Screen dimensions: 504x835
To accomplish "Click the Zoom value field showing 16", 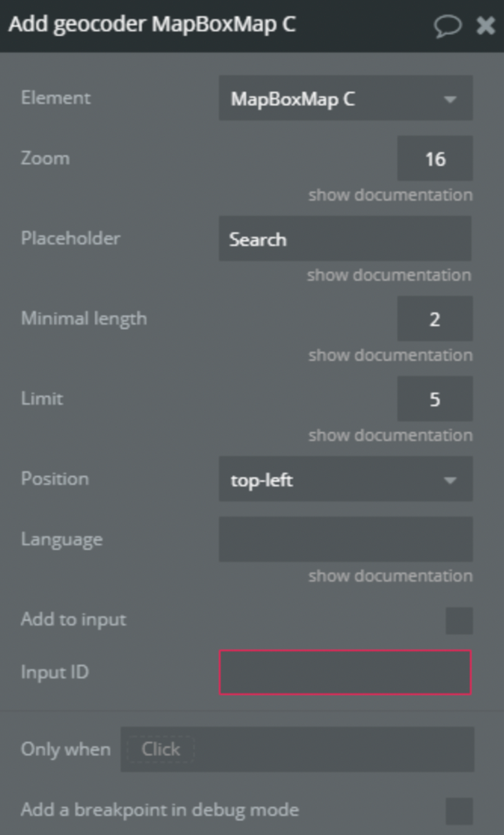I will pyautogui.click(x=435, y=158).
